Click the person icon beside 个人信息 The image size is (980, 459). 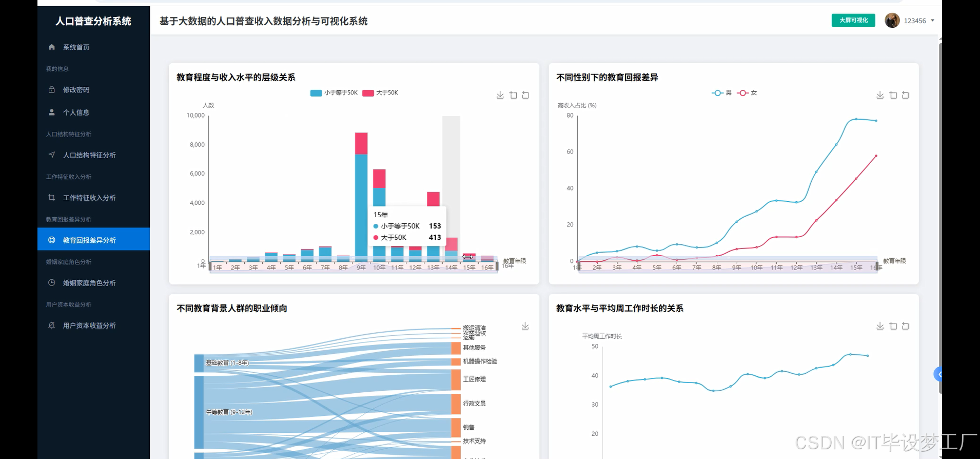pyautogui.click(x=51, y=112)
